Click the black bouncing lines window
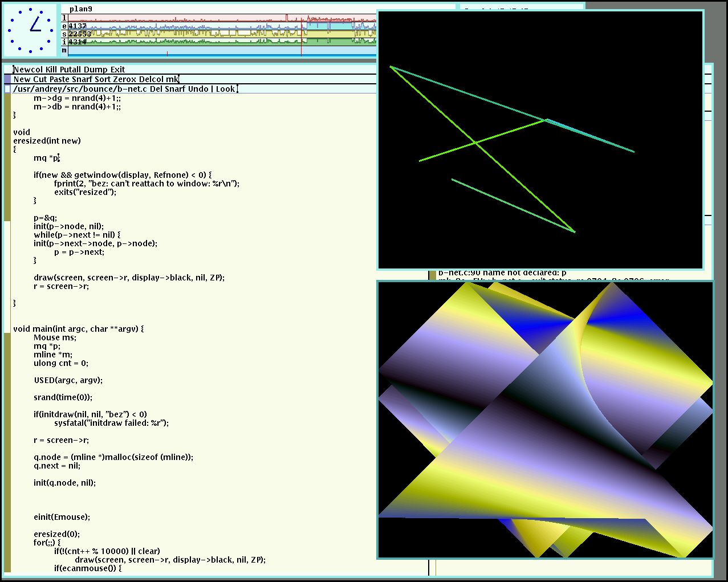Screen dimensions: 728x582 click(540, 139)
